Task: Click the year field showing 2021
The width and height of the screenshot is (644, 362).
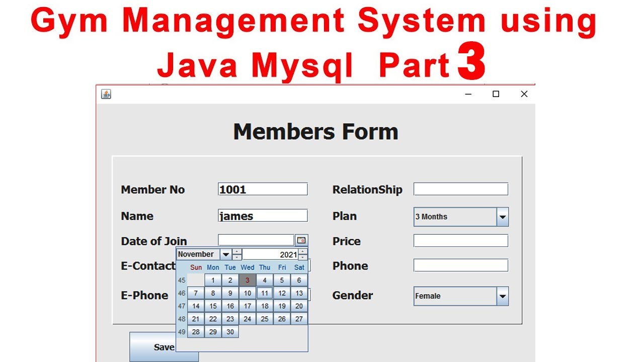Action: [270, 254]
